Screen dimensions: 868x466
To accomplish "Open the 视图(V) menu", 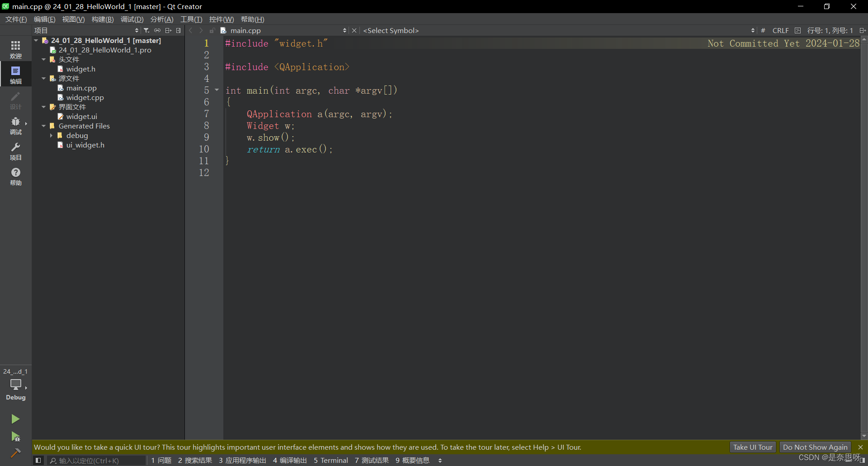I will pyautogui.click(x=73, y=19).
